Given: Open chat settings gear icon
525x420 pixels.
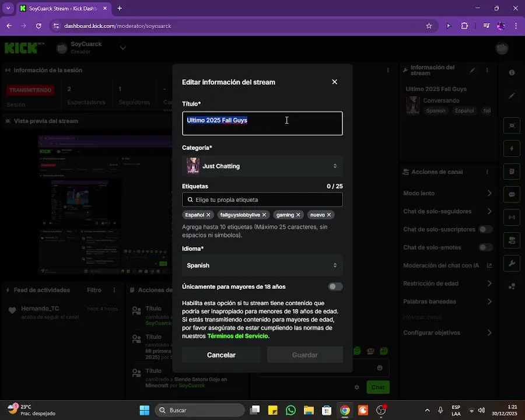Looking at the screenshot, I should (x=357, y=387).
